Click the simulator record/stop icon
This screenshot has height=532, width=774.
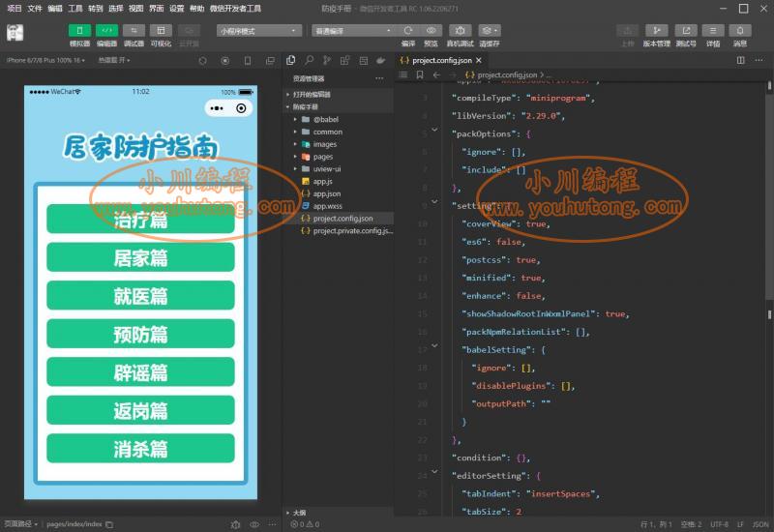(x=225, y=61)
